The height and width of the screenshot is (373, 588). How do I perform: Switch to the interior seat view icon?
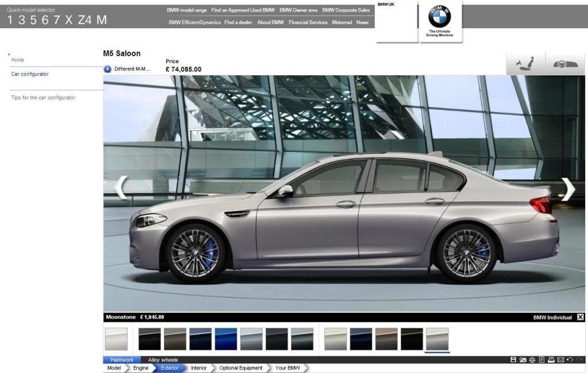click(x=525, y=63)
